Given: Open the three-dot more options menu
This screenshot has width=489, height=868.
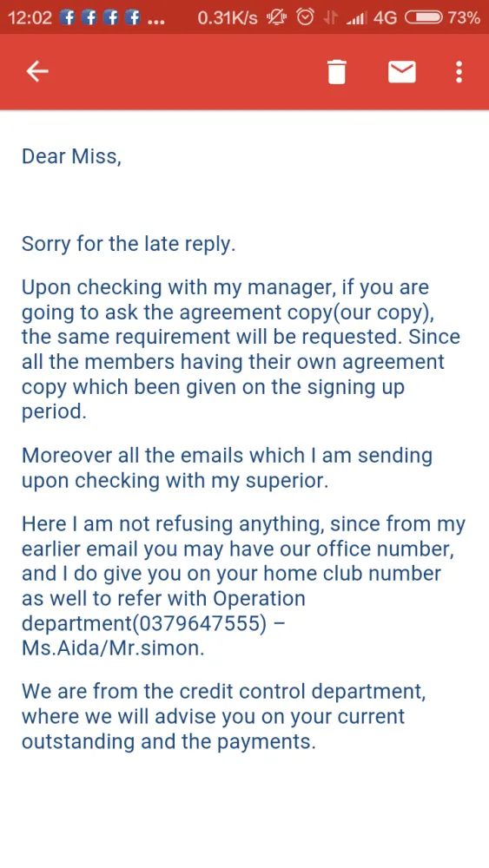Looking at the screenshot, I should pyautogui.click(x=459, y=72).
